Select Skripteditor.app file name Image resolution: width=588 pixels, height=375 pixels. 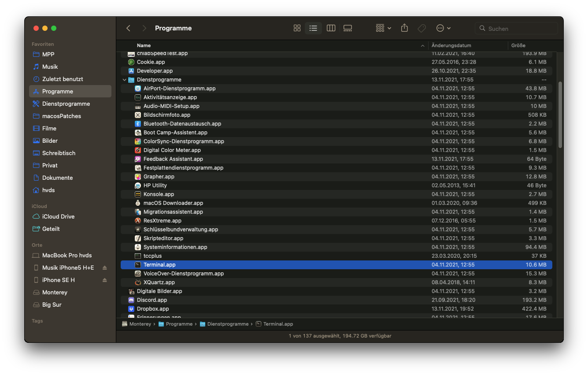(163, 238)
